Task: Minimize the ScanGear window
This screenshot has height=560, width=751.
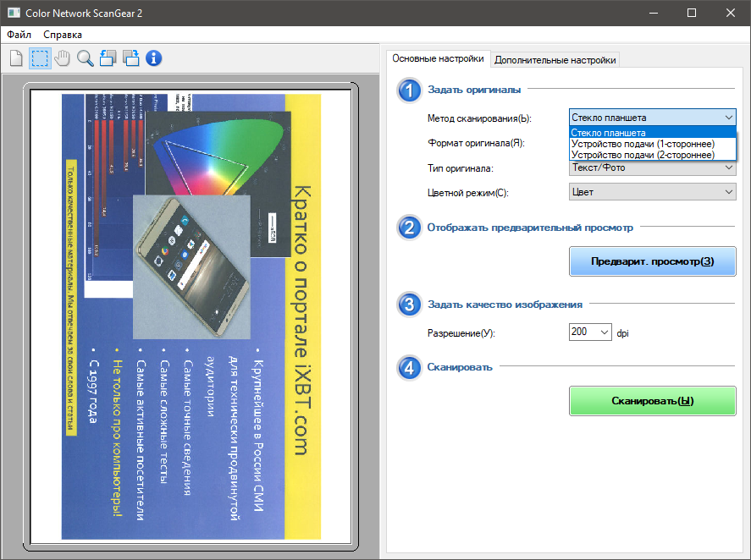Action: pos(654,13)
